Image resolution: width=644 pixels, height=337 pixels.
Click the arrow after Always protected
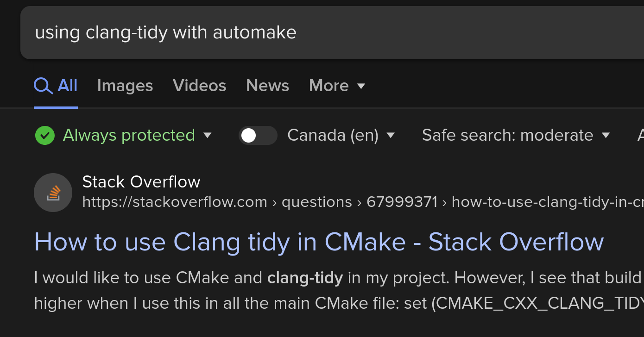click(x=208, y=135)
